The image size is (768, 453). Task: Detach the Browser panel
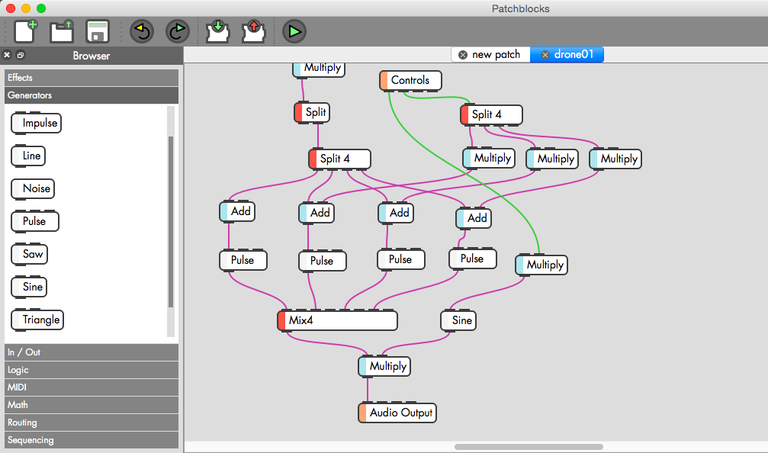(21, 55)
